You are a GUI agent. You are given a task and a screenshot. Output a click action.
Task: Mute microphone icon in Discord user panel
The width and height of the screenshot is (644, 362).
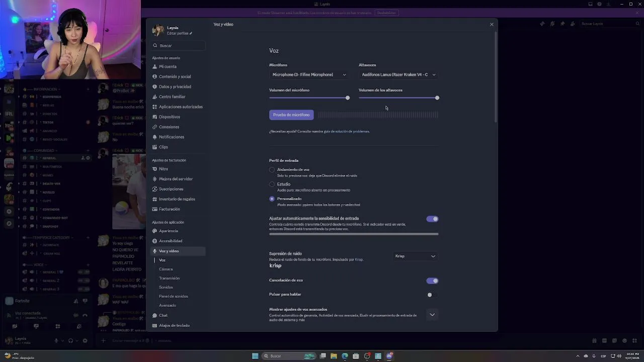(56, 340)
